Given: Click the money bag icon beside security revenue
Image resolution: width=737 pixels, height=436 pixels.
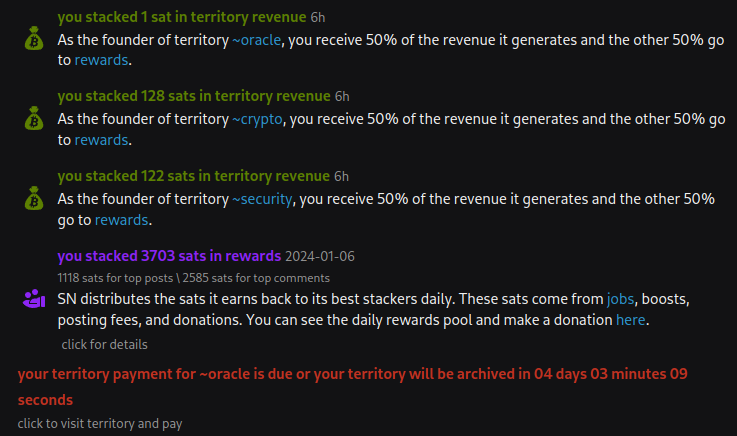Looking at the screenshot, I should point(34,199).
